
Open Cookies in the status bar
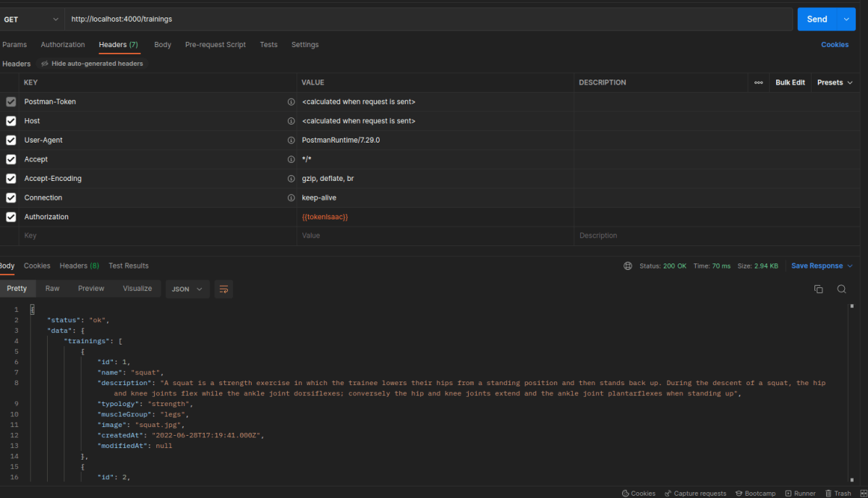click(639, 493)
